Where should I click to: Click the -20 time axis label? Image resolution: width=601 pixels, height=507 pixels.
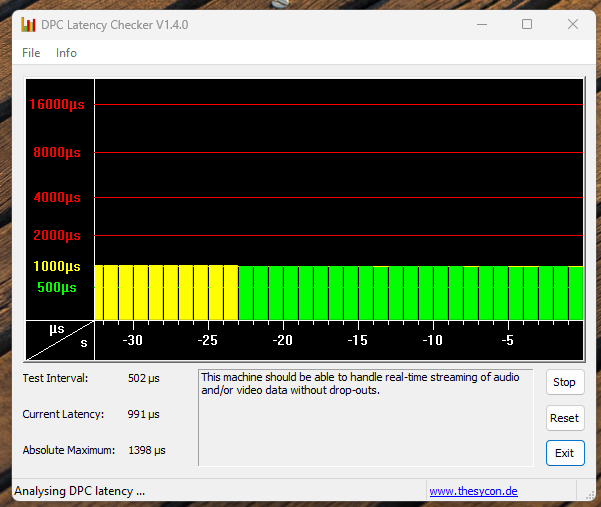coord(282,340)
